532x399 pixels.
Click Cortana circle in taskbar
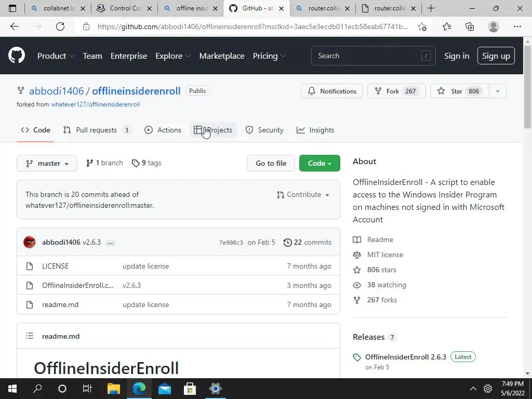(62, 389)
